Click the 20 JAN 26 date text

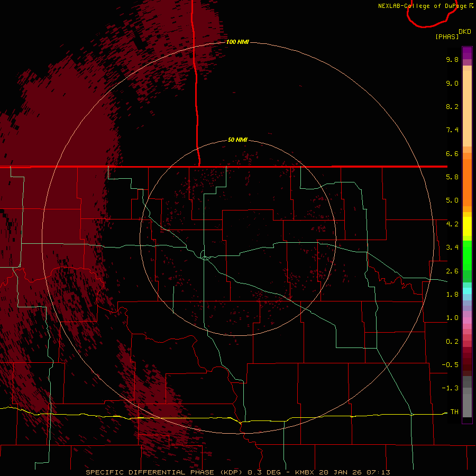point(340,472)
